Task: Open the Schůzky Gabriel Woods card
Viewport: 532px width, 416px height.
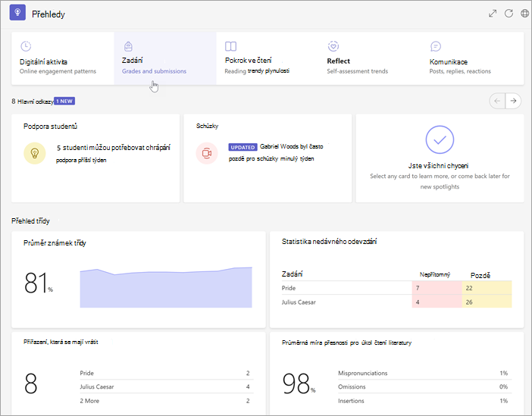Action: [268, 158]
